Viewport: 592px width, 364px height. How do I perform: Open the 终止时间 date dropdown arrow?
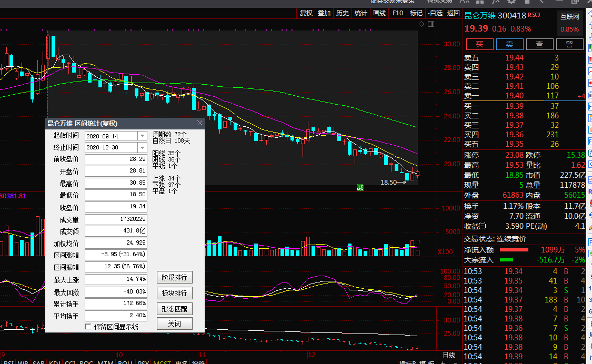pos(142,148)
